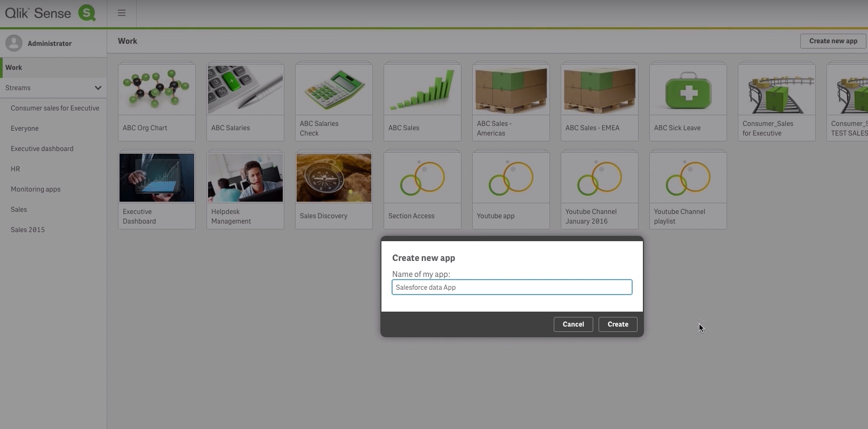The image size is (868, 429).
Task: Open ABC Sales - EMEA app
Action: tap(600, 101)
